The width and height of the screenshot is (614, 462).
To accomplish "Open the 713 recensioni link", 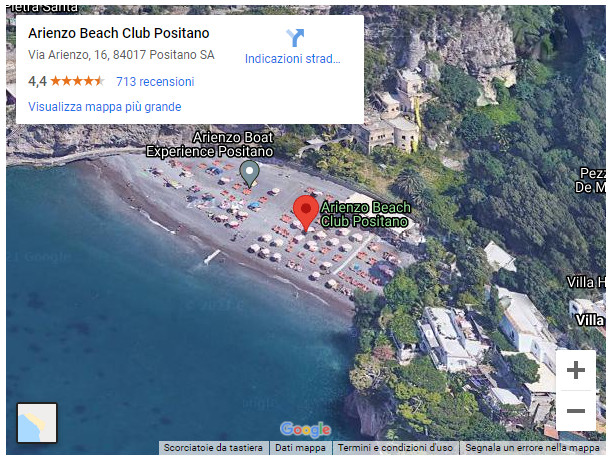I will click(x=155, y=81).
